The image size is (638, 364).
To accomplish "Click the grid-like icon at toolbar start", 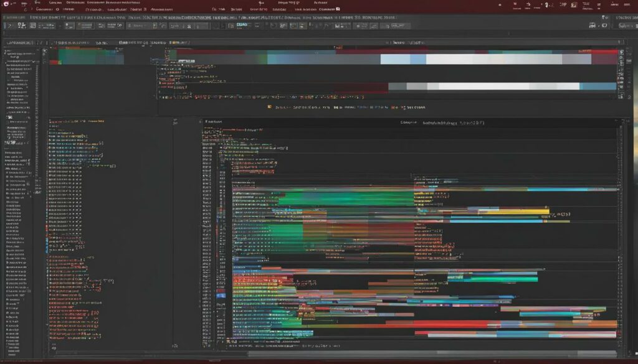I will [22, 25].
